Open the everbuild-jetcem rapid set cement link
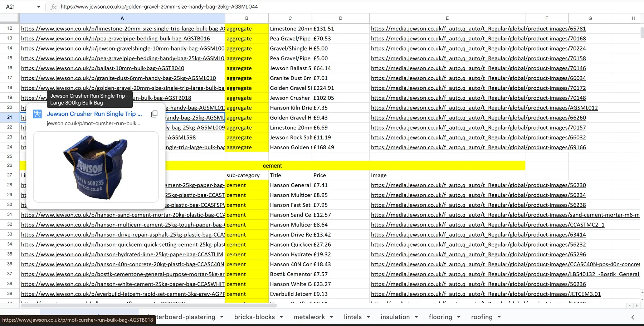 click(123, 294)
